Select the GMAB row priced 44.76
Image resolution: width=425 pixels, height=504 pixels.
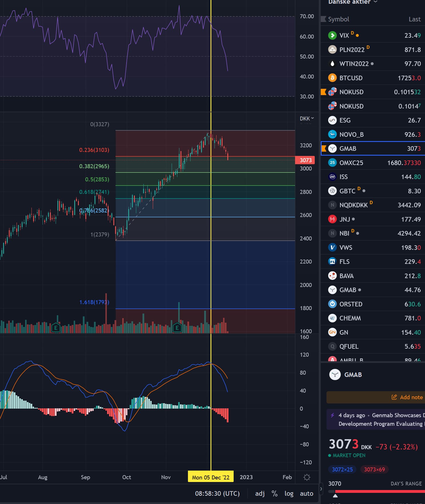pyautogui.click(x=373, y=290)
